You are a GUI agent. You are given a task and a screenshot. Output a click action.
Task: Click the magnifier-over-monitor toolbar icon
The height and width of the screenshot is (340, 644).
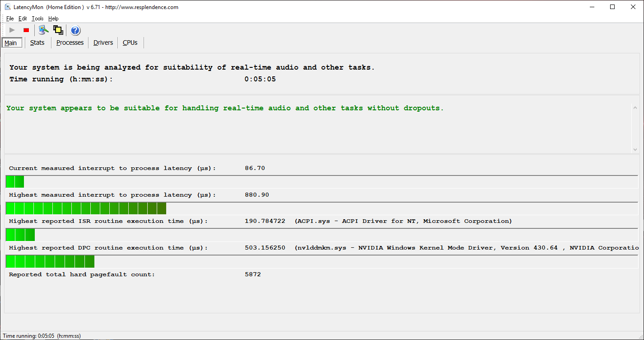[43, 30]
